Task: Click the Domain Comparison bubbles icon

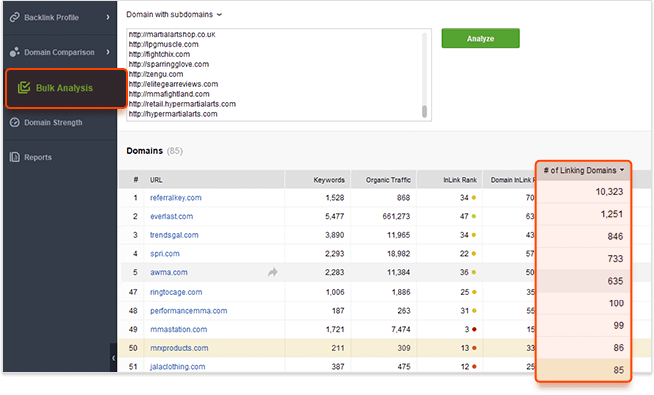Action: 15,52
